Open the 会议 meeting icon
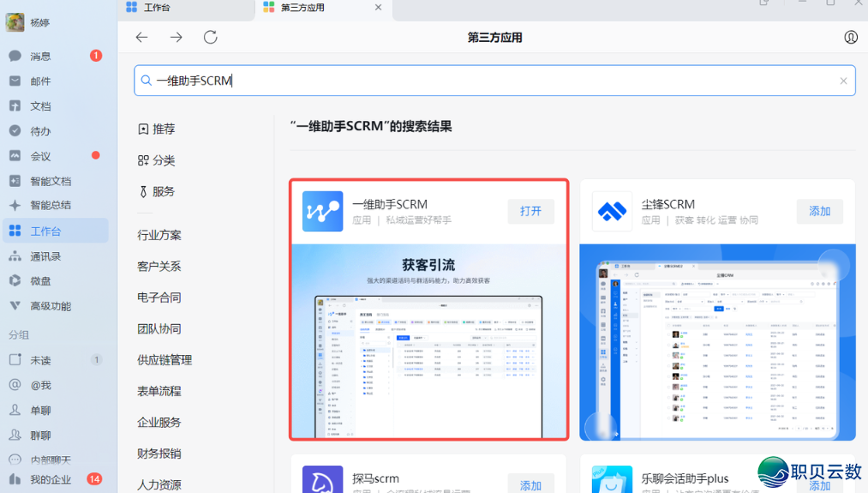 click(x=15, y=156)
